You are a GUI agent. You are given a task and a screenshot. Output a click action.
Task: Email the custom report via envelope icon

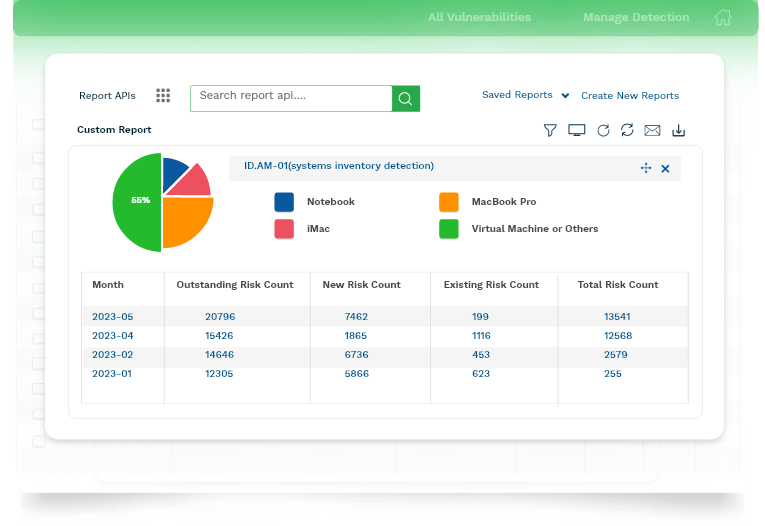click(x=653, y=130)
